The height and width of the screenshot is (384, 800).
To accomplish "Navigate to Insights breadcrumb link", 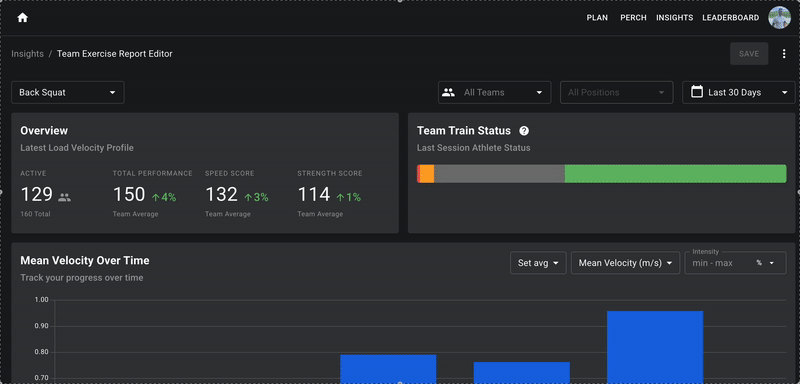I will click(x=28, y=54).
